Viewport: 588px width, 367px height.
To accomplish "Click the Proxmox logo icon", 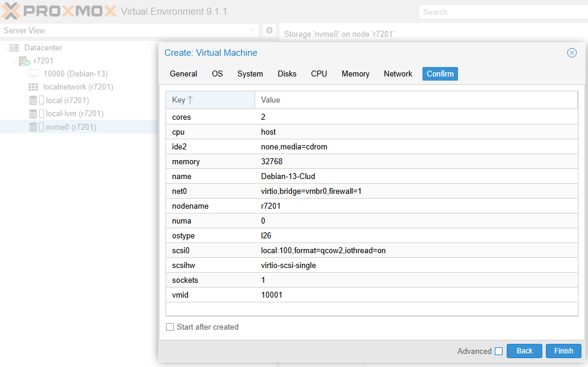I will pyautogui.click(x=13, y=11).
